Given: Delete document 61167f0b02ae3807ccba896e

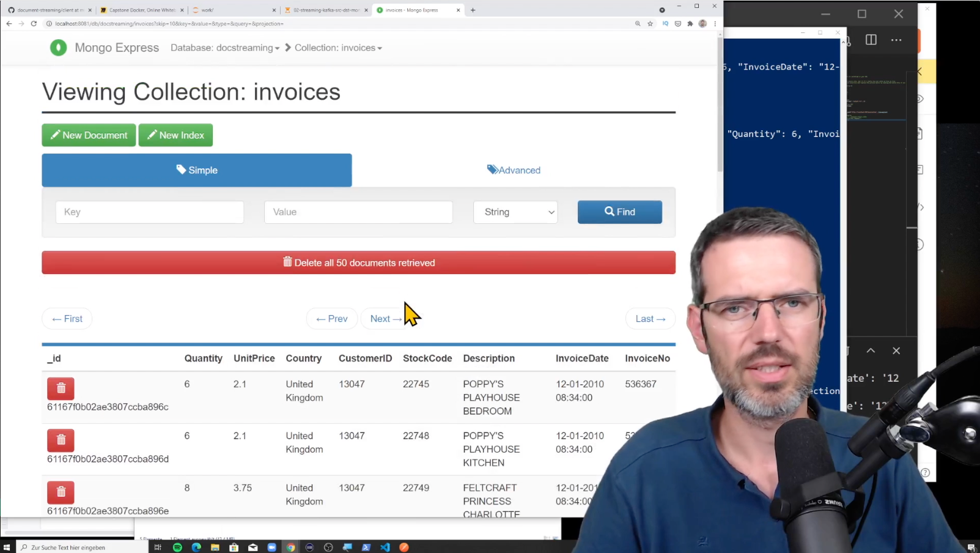Looking at the screenshot, I should coord(61,492).
